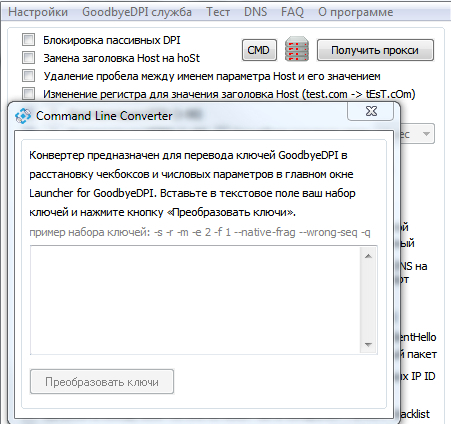
Task: Click the Преобразовать ключи button
Action: pyautogui.click(x=102, y=382)
